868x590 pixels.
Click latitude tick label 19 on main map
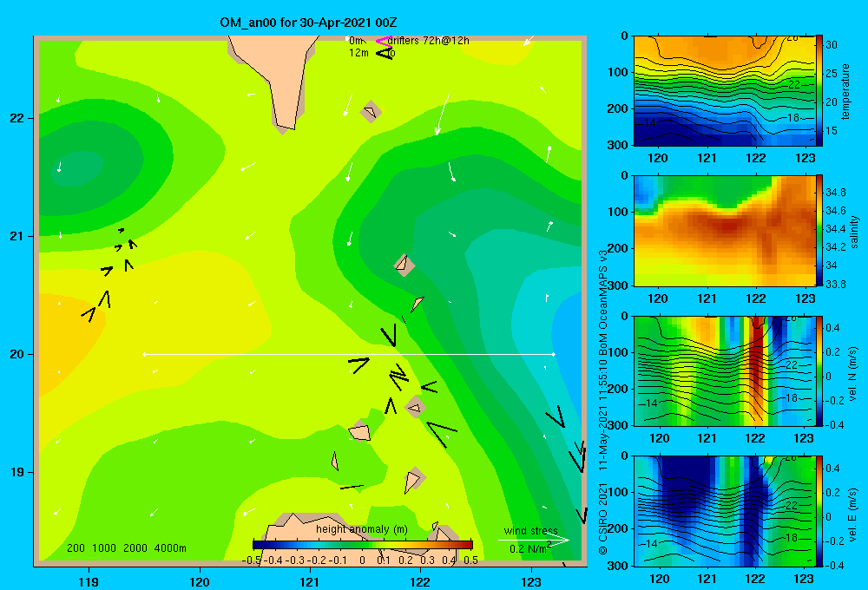point(17,472)
